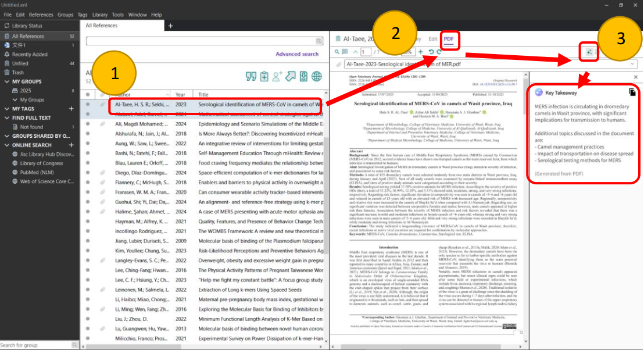Screen dimensions: 644x350
Task: Click the share group person-plus icon
Action: [277, 76]
